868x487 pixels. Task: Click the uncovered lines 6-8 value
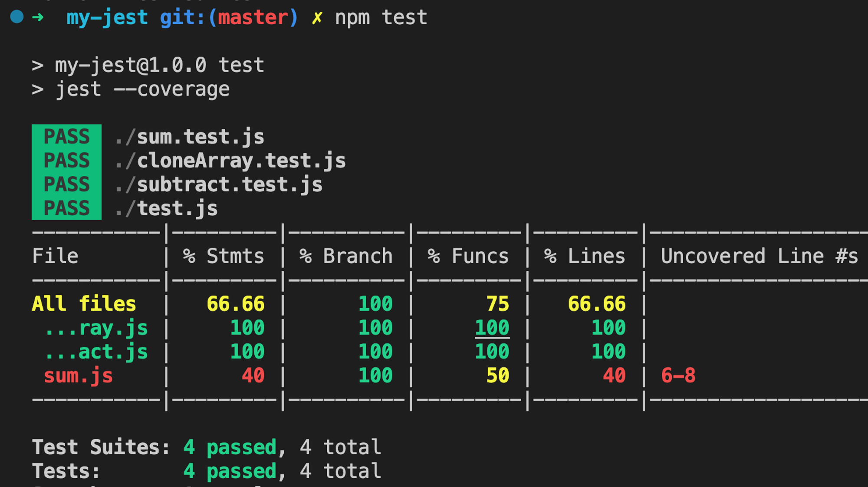(x=678, y=376)
